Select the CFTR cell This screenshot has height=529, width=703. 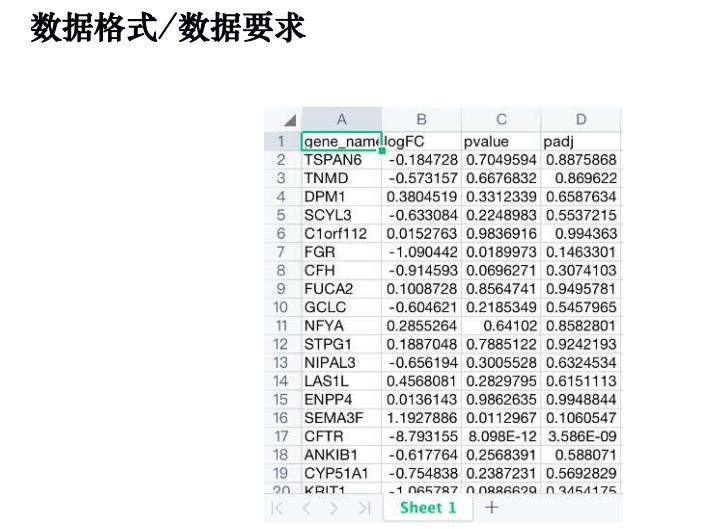pos(342,436)
